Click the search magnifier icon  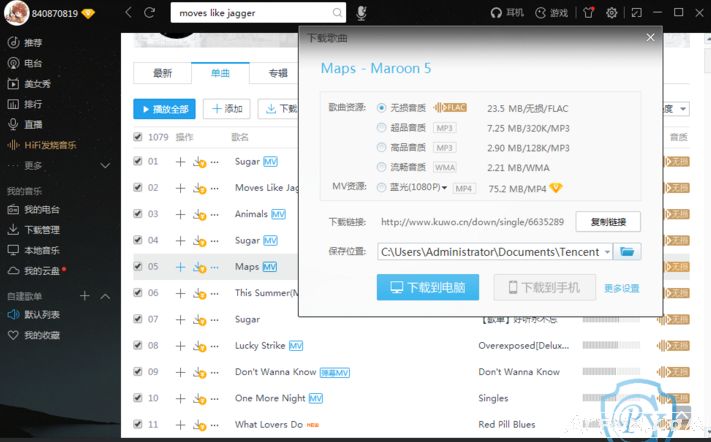point(338,13)
